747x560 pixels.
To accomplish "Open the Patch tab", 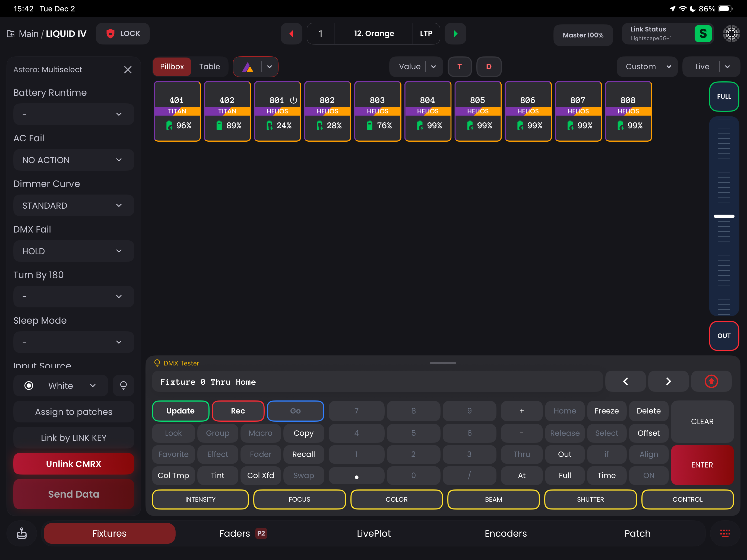I will pyautogui.click(x=637, y=533).
